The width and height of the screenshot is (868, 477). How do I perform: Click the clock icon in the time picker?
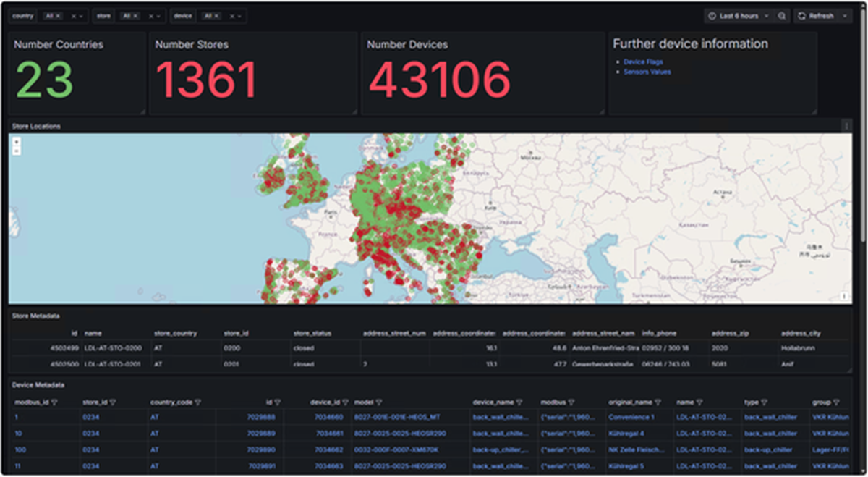tap(711, 15)
